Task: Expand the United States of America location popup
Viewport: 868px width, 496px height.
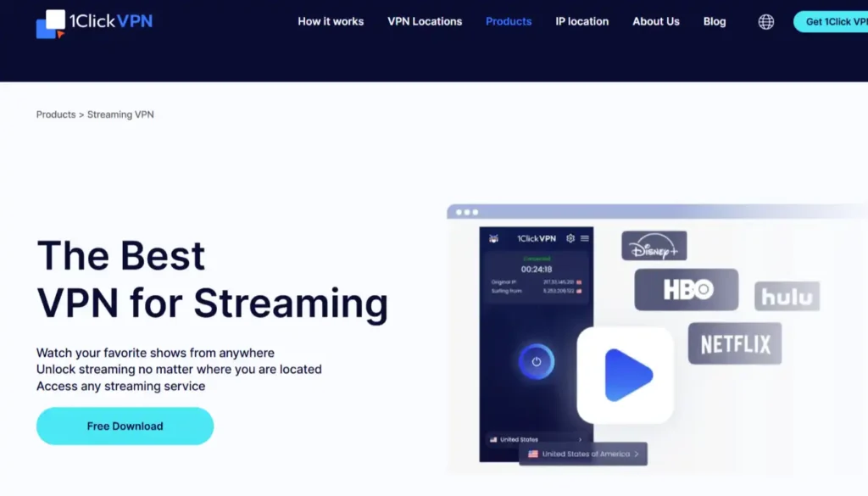Action: (583, 454)
